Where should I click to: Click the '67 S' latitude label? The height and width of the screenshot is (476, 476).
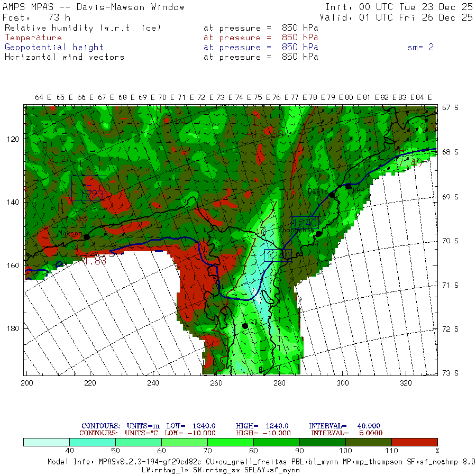coord(450,107)
